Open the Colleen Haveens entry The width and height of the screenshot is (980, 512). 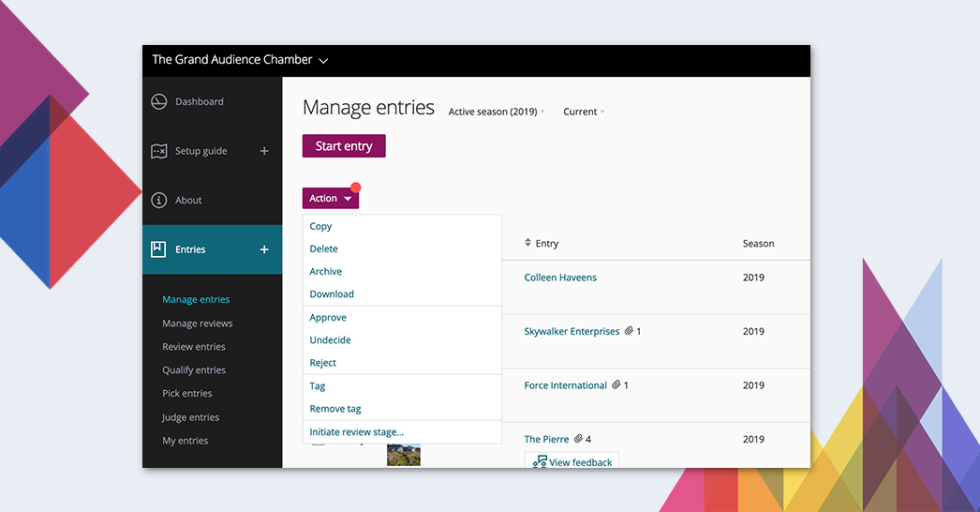pyautogui.click(x=560, y=278)
